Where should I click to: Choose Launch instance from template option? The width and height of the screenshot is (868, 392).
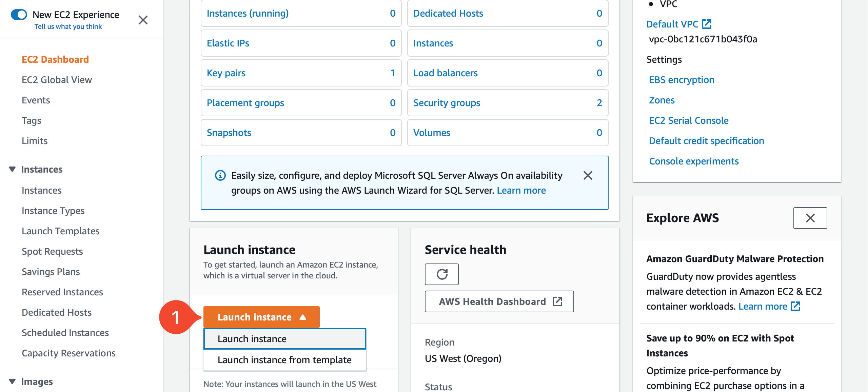(x=284, y=360)
